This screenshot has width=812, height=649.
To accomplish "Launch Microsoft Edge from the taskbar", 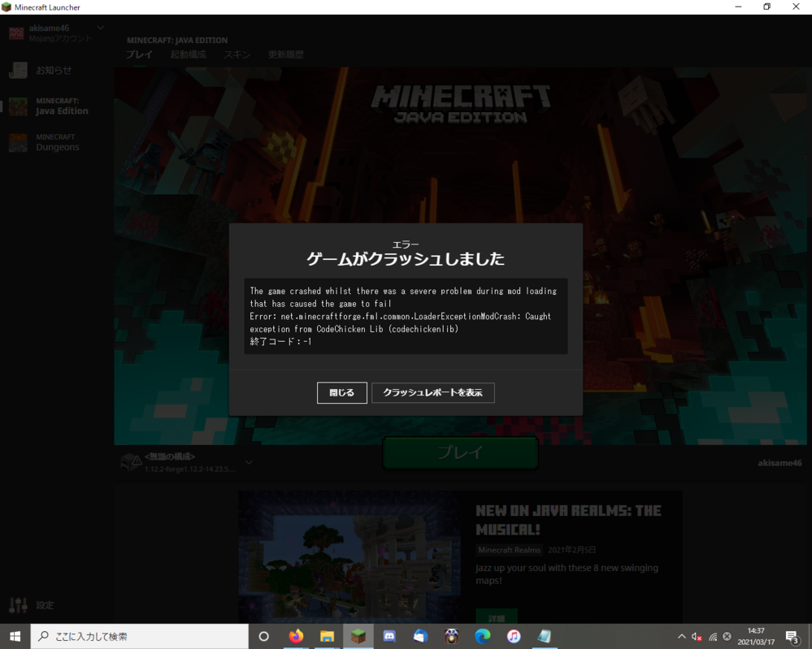I will tap(483, 636).
